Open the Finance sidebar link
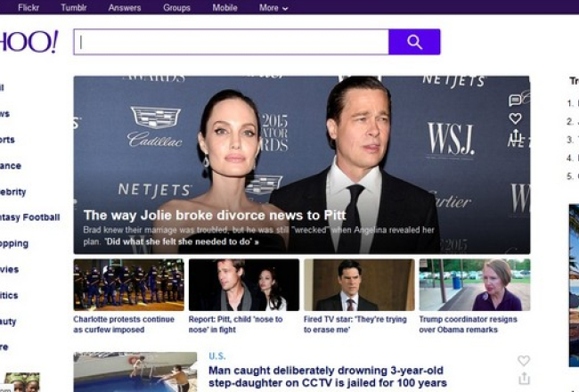Image resolution: width=579 pixels, height=392 pixels. [11, 166]
